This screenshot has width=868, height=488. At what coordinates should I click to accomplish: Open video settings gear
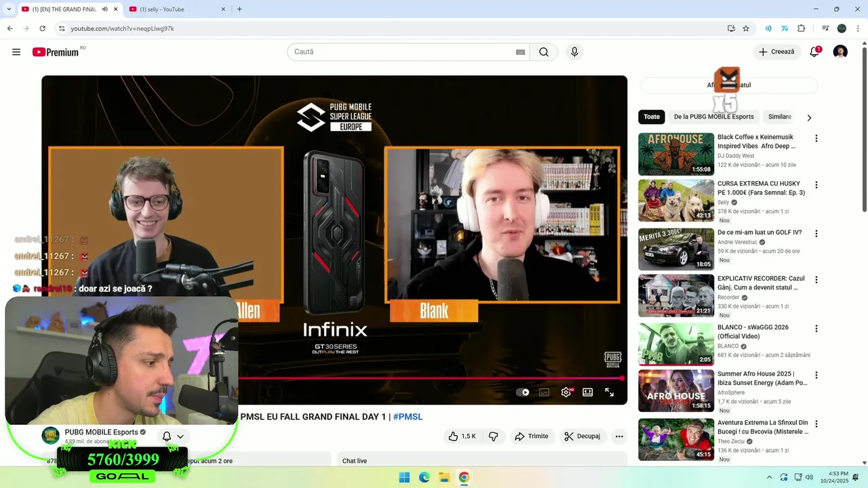[566, 392]
